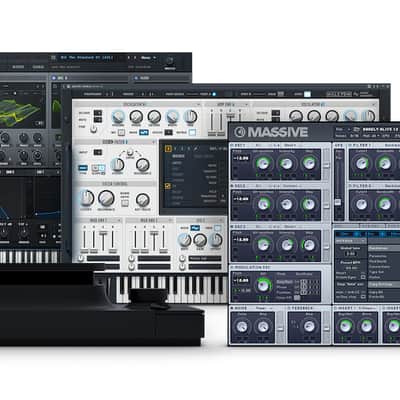Click the blue Sync button in Comb Filter
Image resolution: width=400 pixels, height=400 pixels.
(x=82, y=168)
